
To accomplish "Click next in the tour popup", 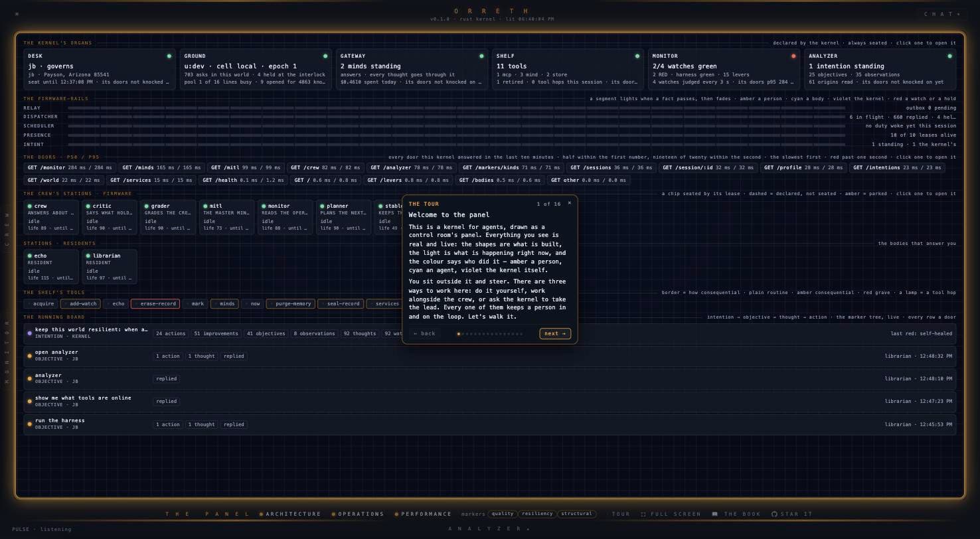I will [555, 333].
